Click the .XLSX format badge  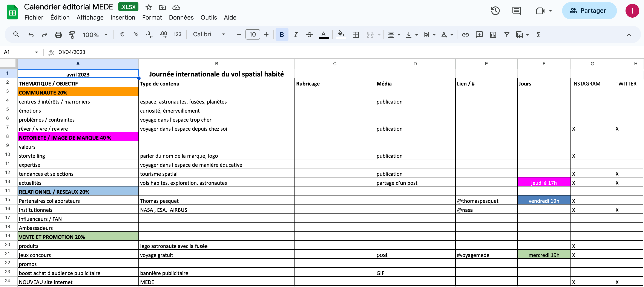(x=128, y=7)
